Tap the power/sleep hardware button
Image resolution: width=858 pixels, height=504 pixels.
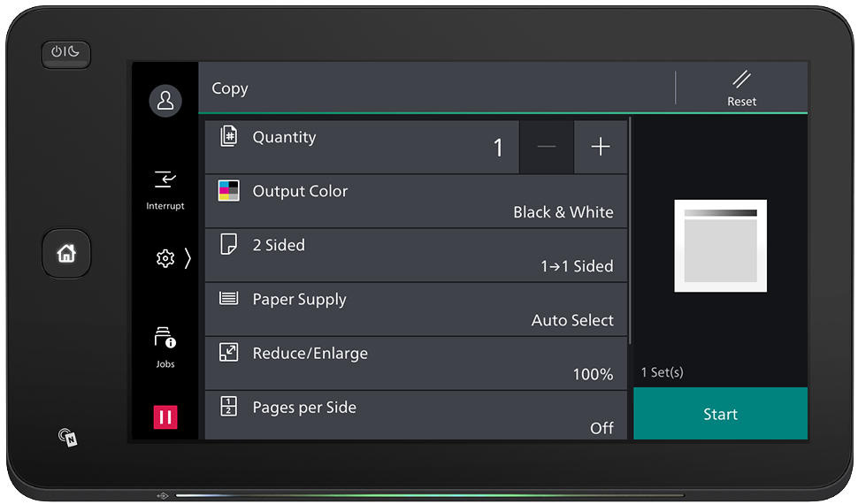pos(65,53)
